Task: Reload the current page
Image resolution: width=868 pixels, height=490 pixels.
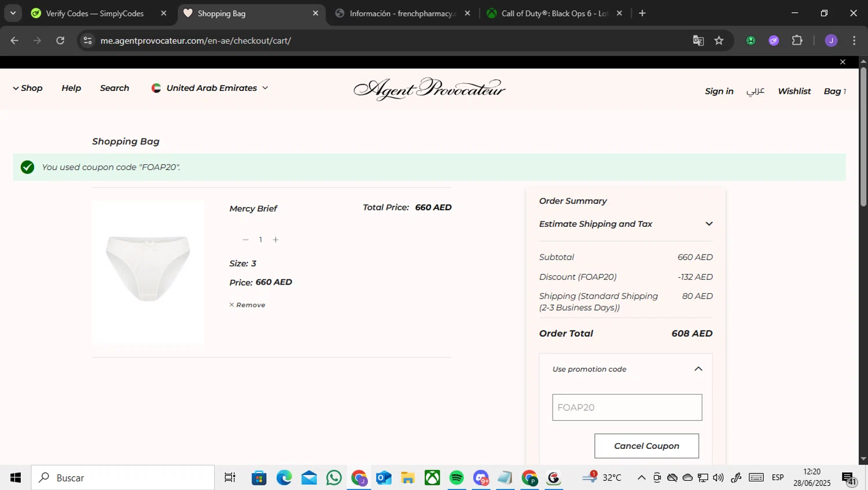Action: pyautogui.click(x=60, y=40)
